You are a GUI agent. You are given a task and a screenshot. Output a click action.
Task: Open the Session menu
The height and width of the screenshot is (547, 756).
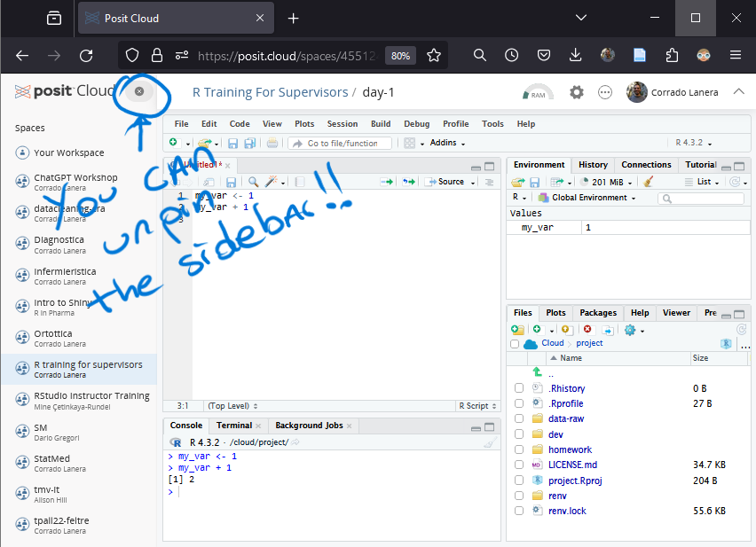[x=342, y=124]
